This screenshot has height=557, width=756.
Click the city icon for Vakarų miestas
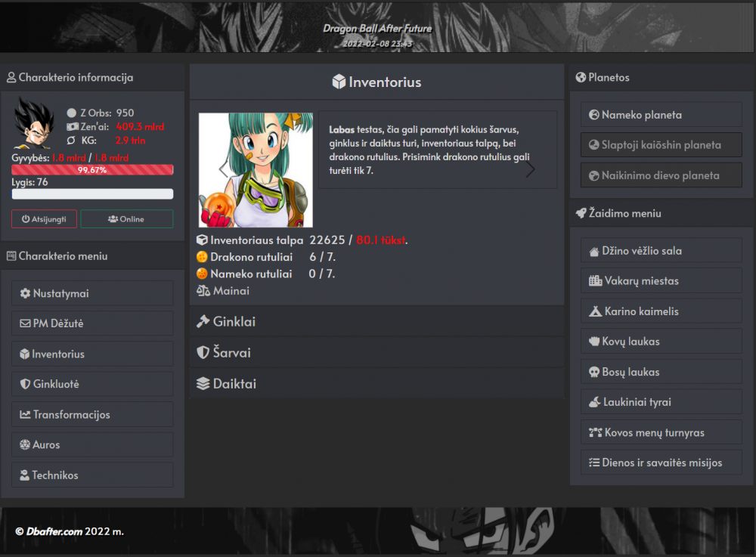click(x=595, y=281)
